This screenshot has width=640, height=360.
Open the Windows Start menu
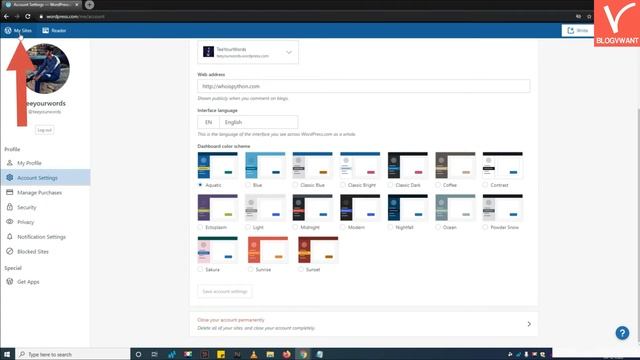click(x=7, y=354)
